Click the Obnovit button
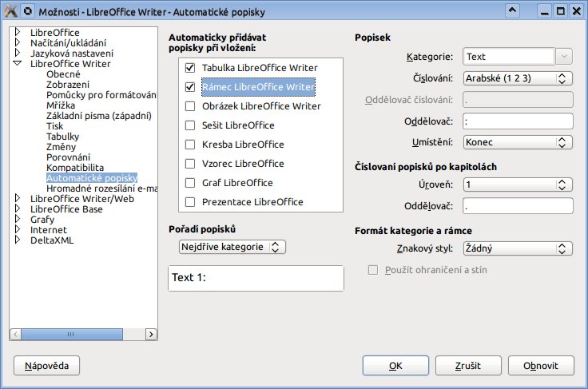Screen dimensions: 588x389 (x=541, y=365)
